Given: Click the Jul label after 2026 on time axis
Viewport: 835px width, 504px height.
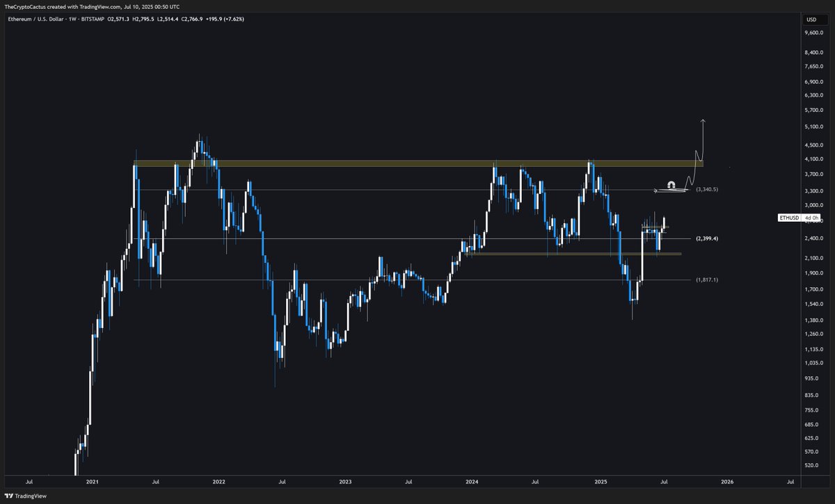Looking at the screenshot, I should tap(790, 481).
